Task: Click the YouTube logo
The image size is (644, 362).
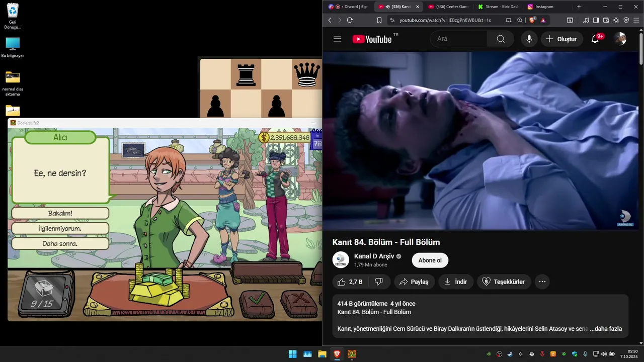Action: pyautogui.click(x=372, y=39)
